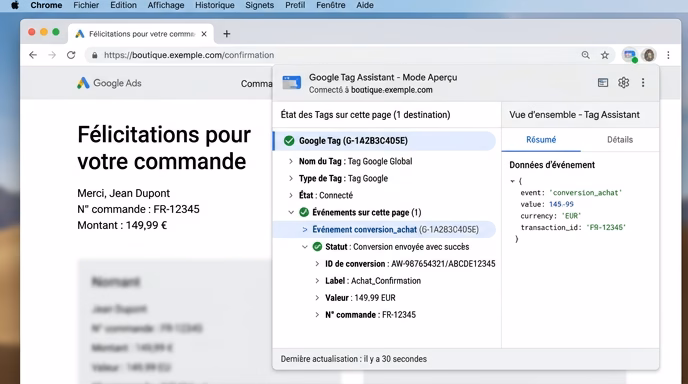Click the transaction_id 'FR-12345' value

coord(606,227)
